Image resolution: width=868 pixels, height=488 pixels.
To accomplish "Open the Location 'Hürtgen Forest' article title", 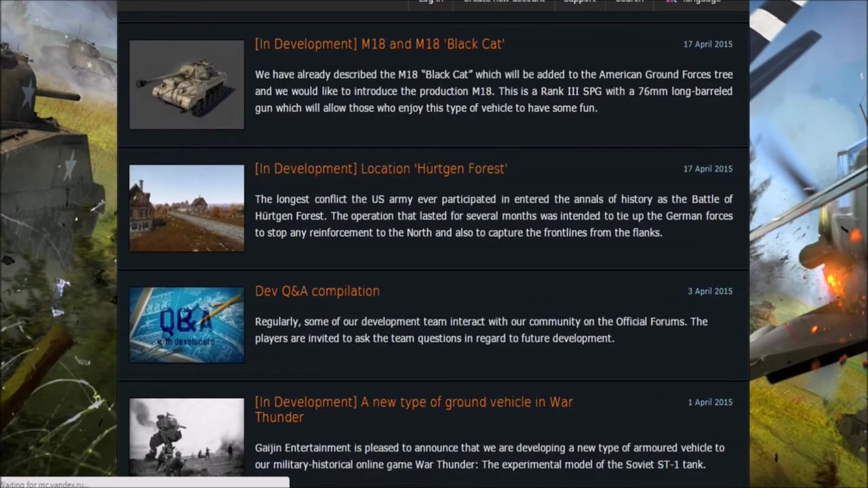I will (381, 169).
